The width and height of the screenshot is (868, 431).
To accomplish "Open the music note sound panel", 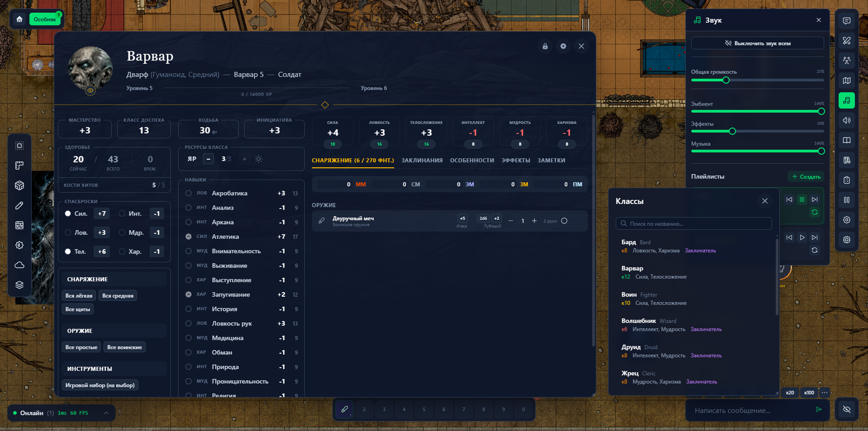I will [x=846, y=100].
